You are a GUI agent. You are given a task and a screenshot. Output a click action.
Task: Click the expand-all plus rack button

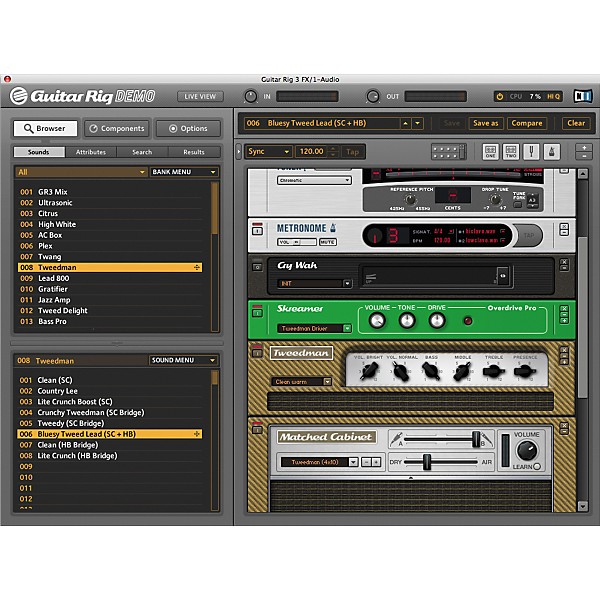(584, 148)
